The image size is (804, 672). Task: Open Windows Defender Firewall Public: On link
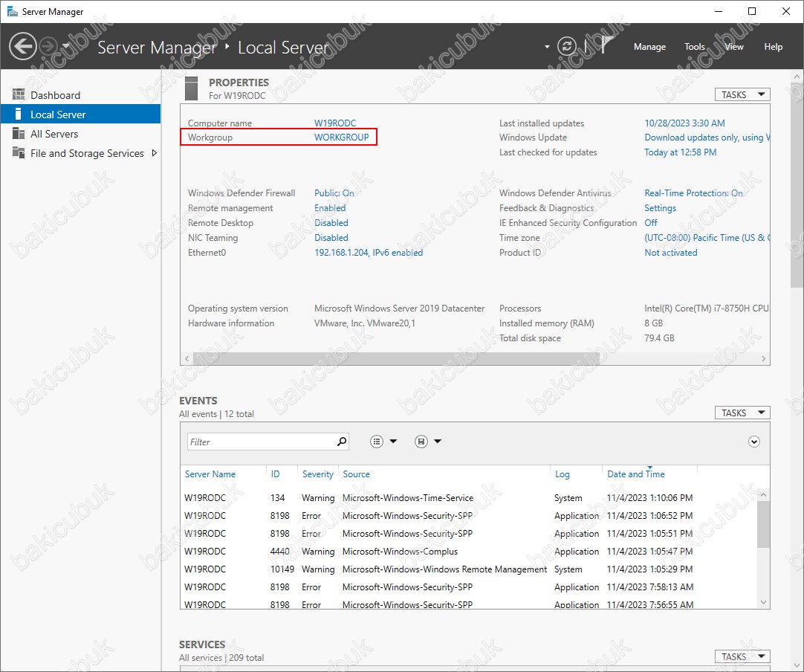(334, 193)
